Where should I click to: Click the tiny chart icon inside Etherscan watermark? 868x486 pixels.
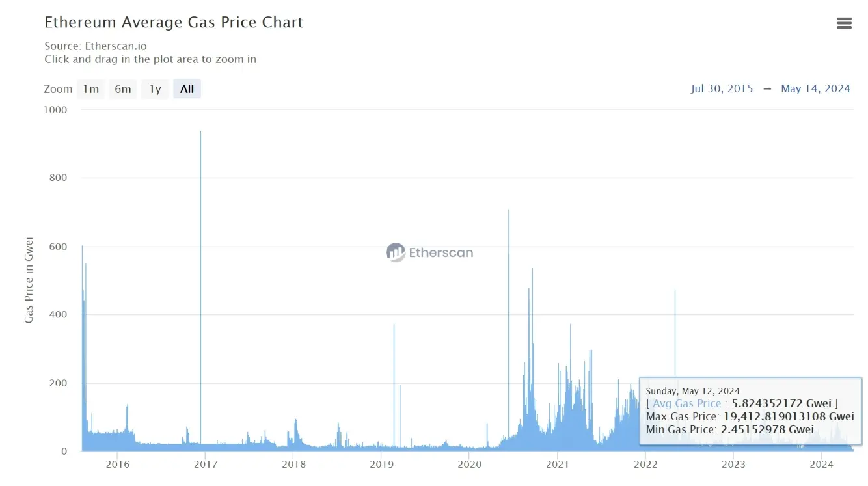click(x=396, y=252)
